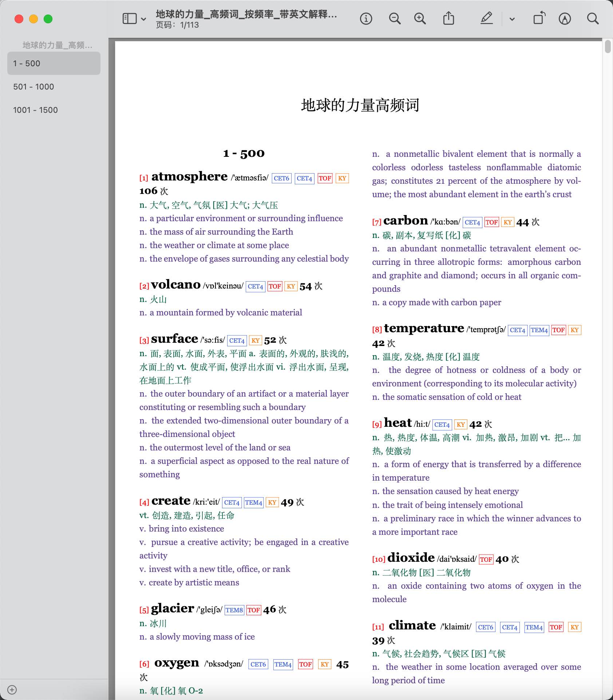
Task: Select the Highlight pen tool
Action: (486, 18)
